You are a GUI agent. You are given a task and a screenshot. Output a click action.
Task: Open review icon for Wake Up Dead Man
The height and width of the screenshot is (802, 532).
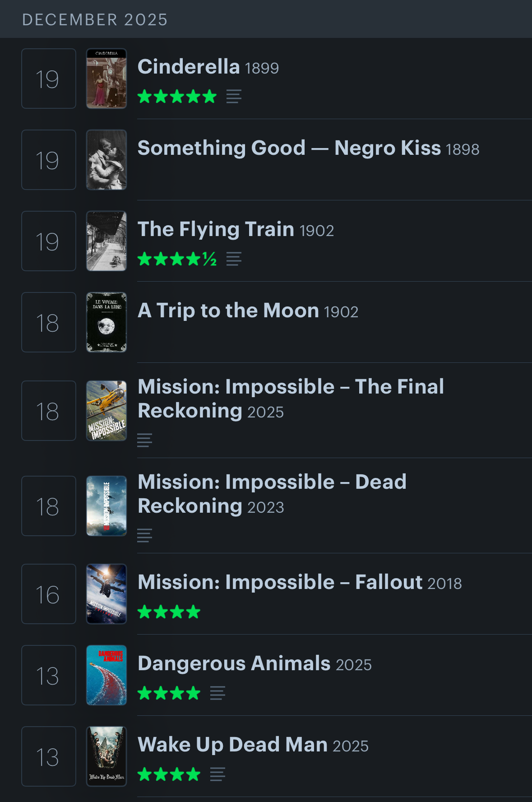pyautogui.click(x=217, y=774)
